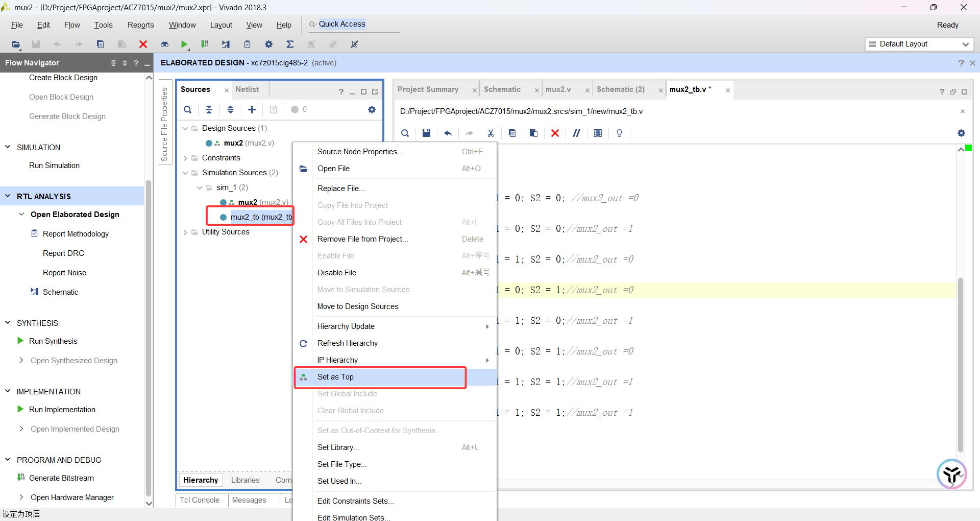Expand Open Synthesized Design
980x521 pixels.
click(x=21, y=360)
